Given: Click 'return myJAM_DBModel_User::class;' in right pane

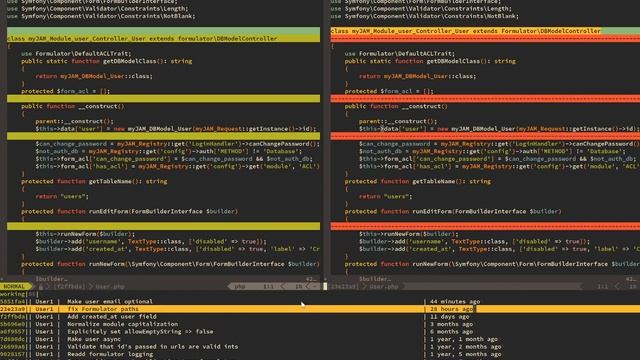Looking at the screenshot, I should click(x=418, y=76).
